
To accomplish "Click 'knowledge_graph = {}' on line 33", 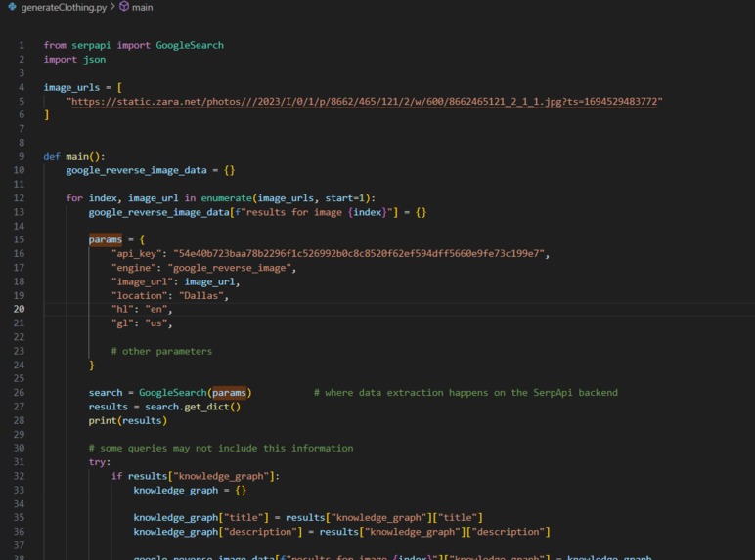I will (190, 490).
